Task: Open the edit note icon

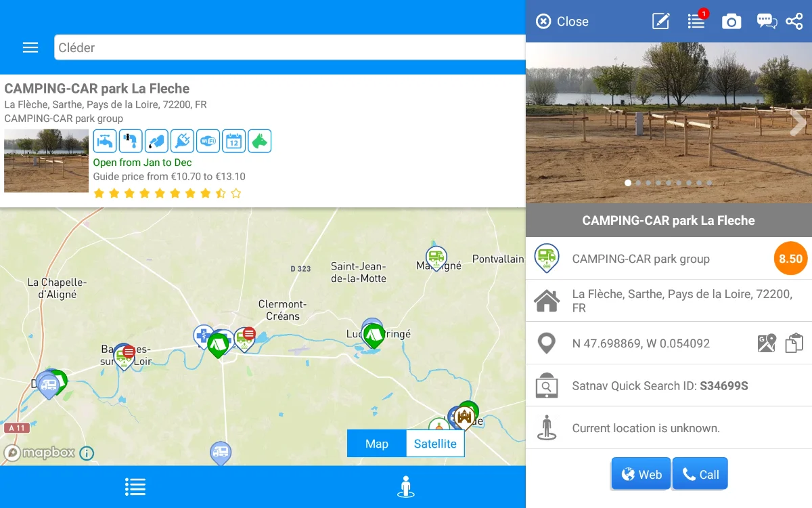Action: (660, 21)
